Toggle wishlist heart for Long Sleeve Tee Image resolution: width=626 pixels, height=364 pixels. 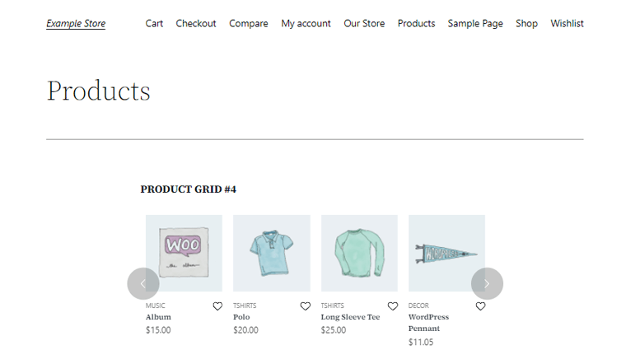point(393,306)
